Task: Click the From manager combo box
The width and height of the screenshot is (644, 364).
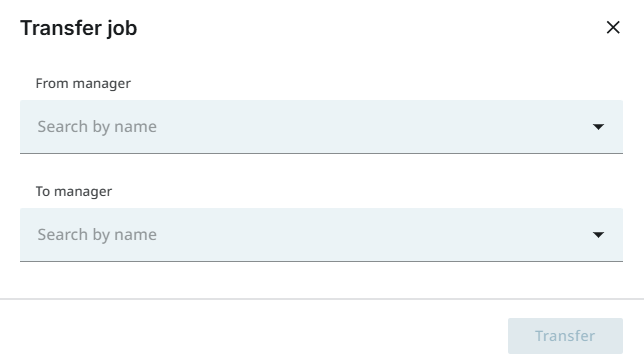Action: pos(321,127)
